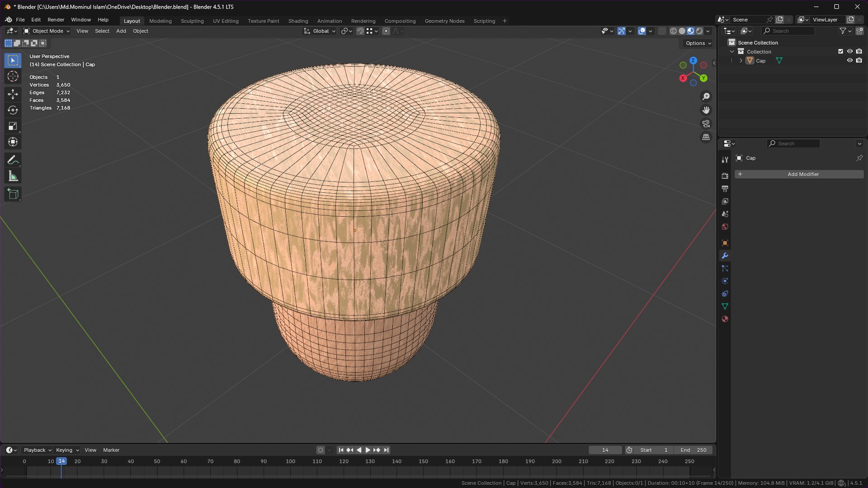Open the Object properties tab
868x488 pixels.
pyautogui.click(x=725, y=243)
